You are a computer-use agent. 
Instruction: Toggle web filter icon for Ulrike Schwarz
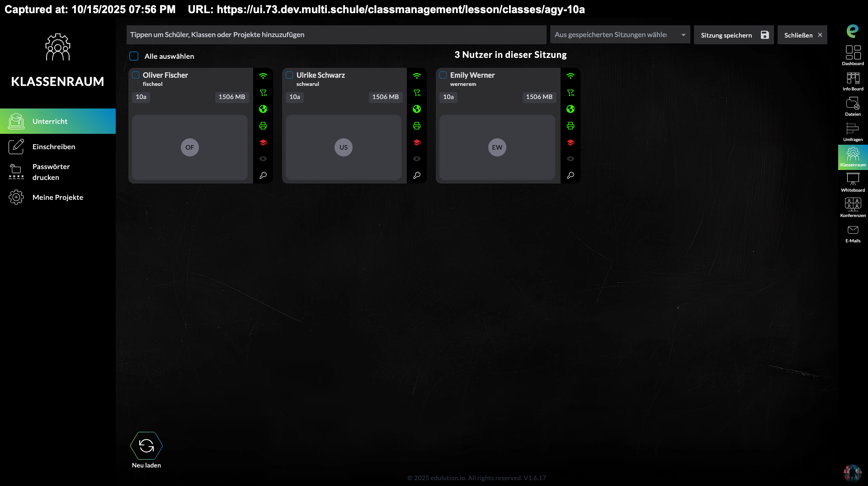pos(417,93)
